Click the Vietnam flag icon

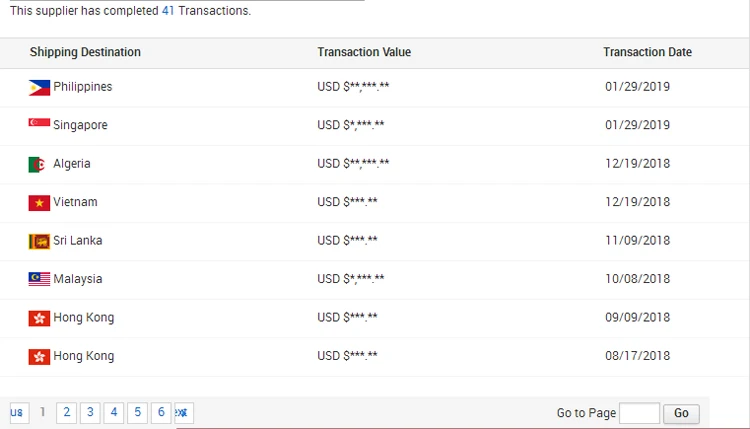[x=39, y=202]
